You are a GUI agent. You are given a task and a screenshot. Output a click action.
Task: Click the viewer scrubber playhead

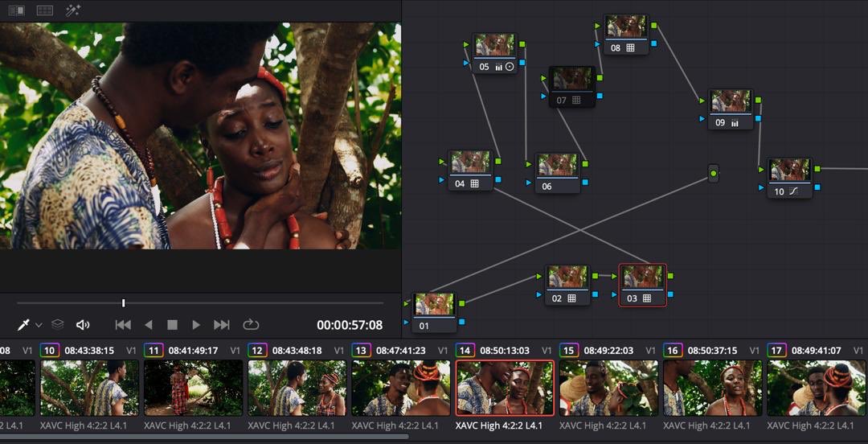pos(124,302)
